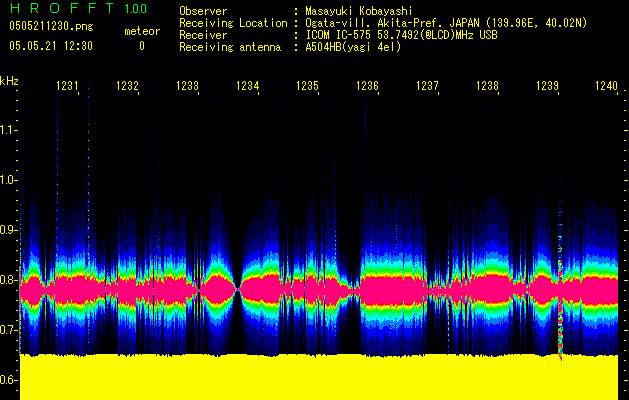Click the Receiver field label
The image size is (629, 400).
[203, 35]
